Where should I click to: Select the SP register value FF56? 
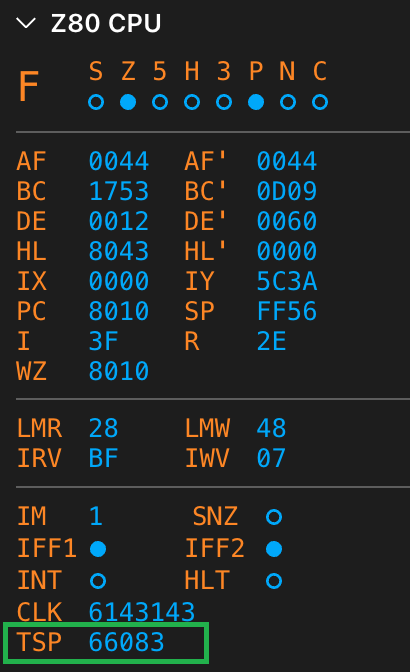(287, 311)
